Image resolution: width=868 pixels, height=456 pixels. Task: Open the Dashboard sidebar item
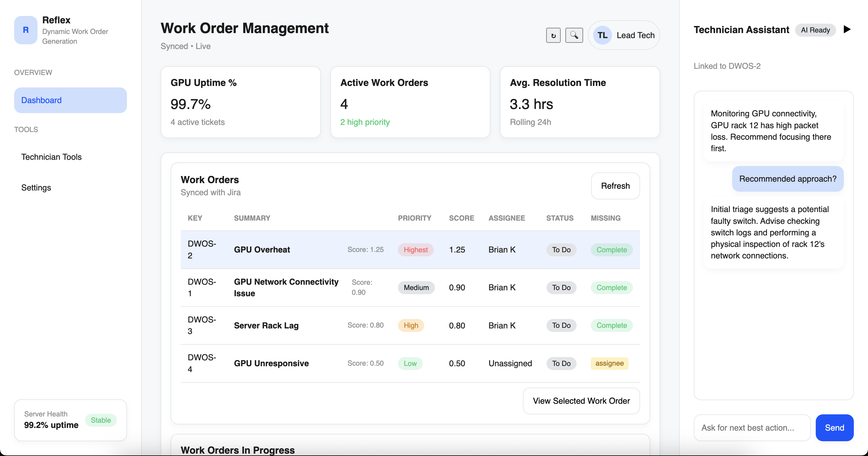click(71, 100)
